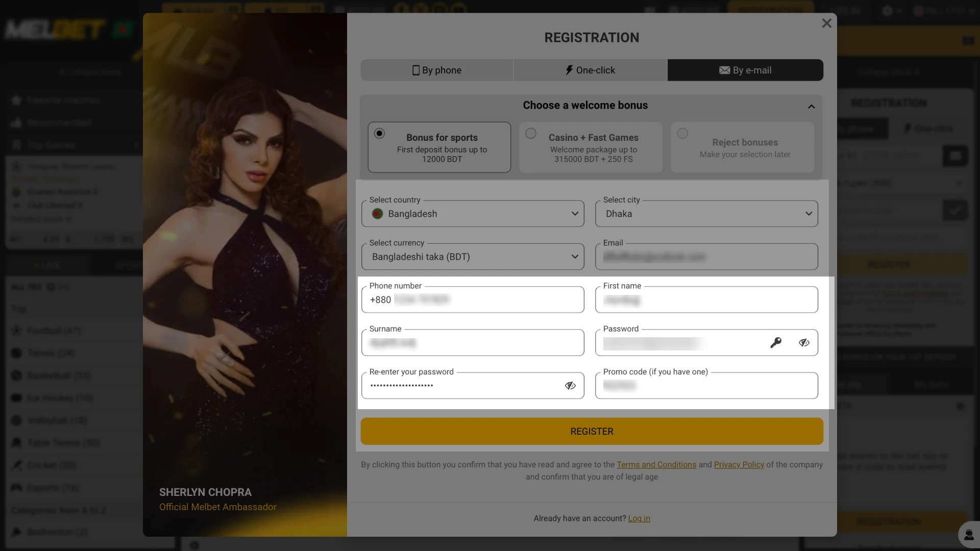Switch to the By phone registration tab
The height and width of the screenshot is (551, 980).
436,70
